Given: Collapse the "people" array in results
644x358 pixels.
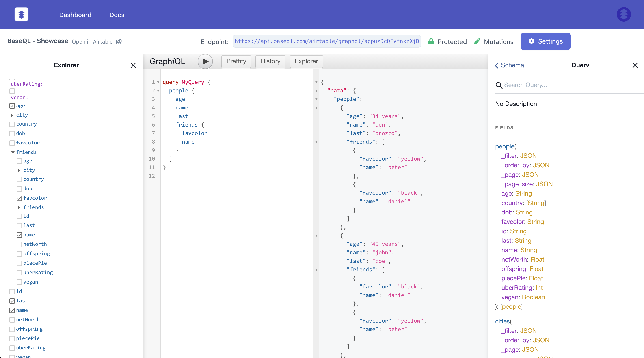Looking at the screenshot, I should pos(316,99).
